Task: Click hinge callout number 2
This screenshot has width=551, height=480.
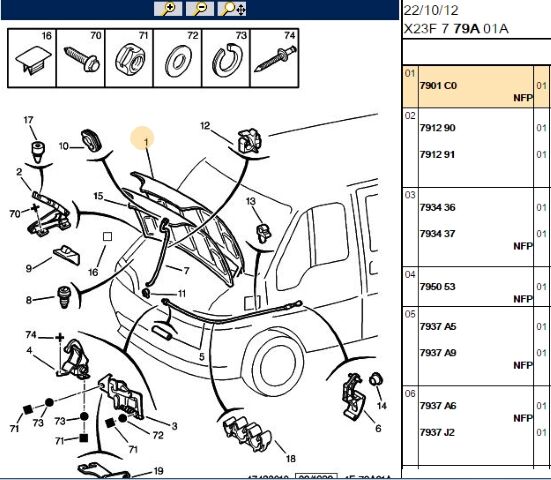Action: [19, 172]
